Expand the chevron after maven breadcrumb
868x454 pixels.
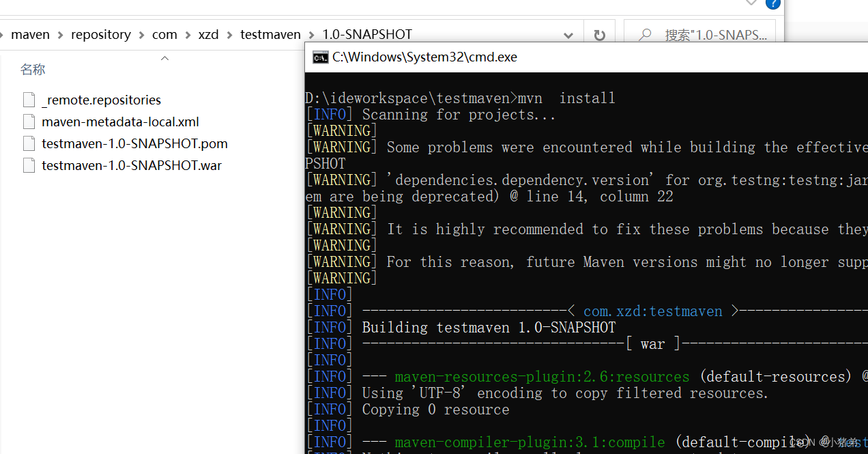pos(60,35)
